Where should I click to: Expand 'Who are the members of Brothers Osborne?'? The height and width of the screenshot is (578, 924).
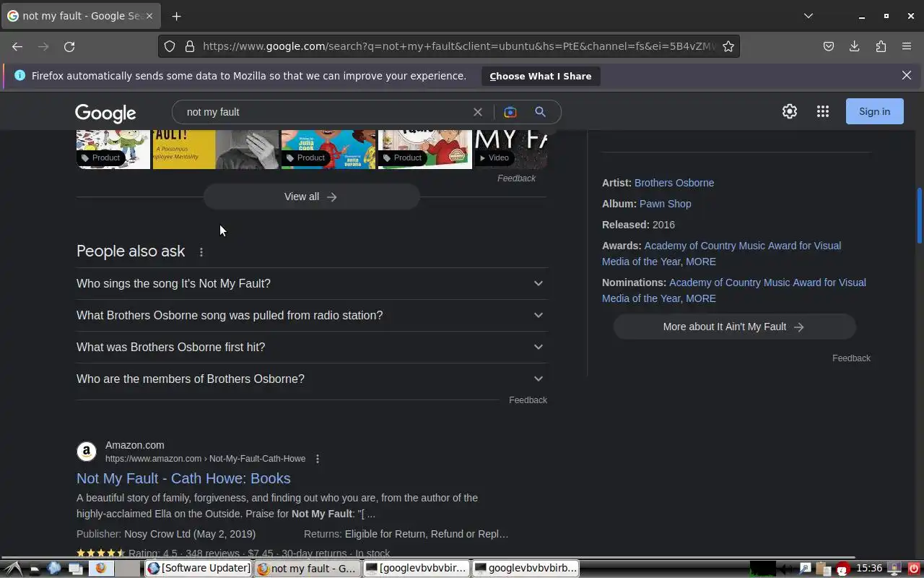click(x=312, y=379)
